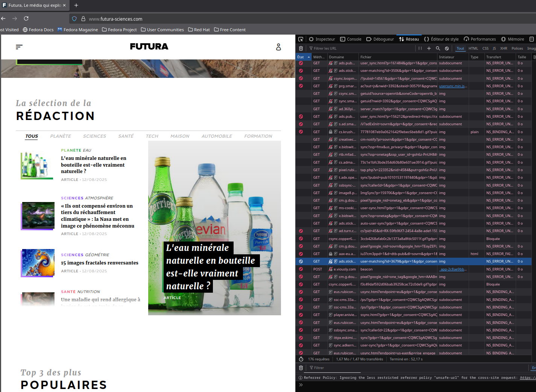Add a new request with plus icon

tap(429, 48)
